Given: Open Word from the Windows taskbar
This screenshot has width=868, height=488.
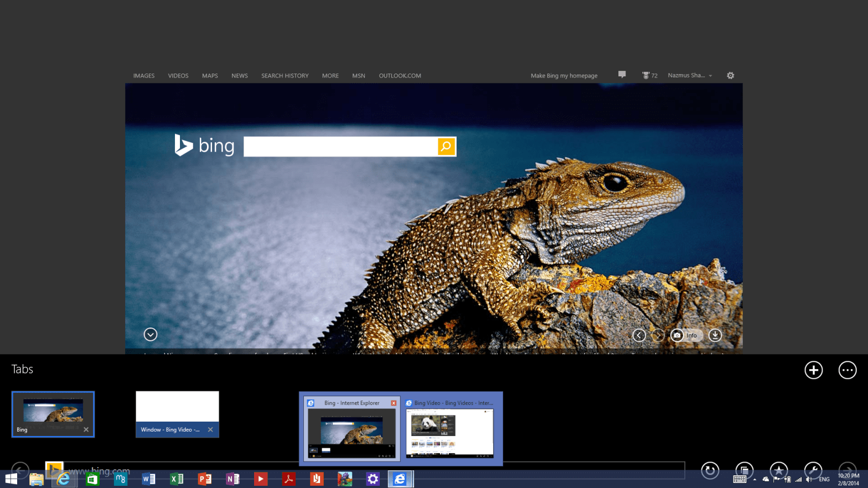Looking at the screenshot, I should (148, 479).
